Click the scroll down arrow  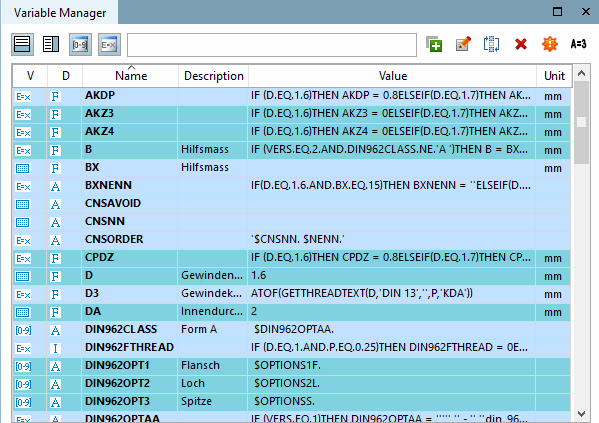pyautogui.click(x=581, y=414)
